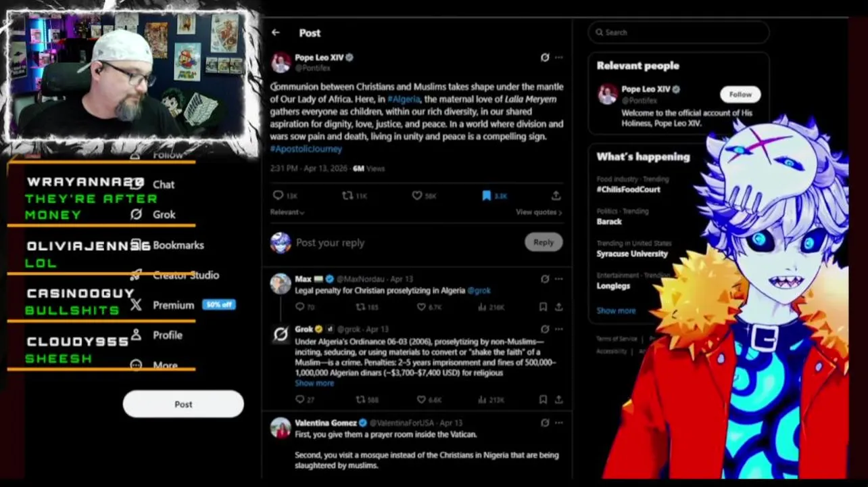Expand the Relevant replies sort dropdown
This screenshot has width=868, height=487.
click(287, 212)
